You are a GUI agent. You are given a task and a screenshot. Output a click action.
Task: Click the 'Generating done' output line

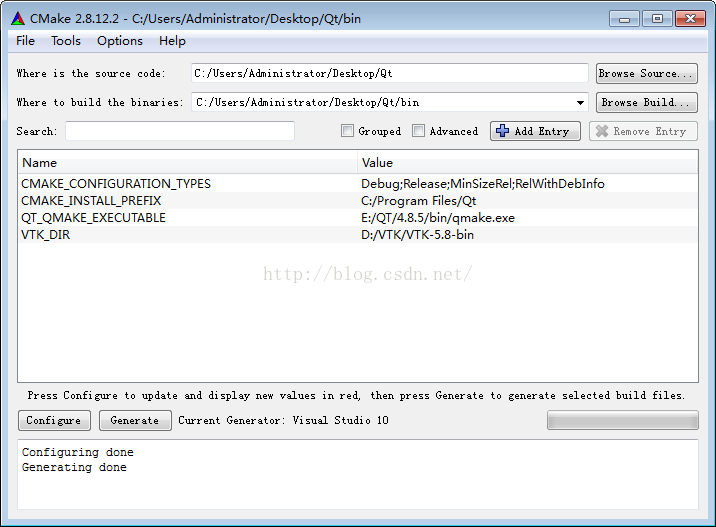74,467
